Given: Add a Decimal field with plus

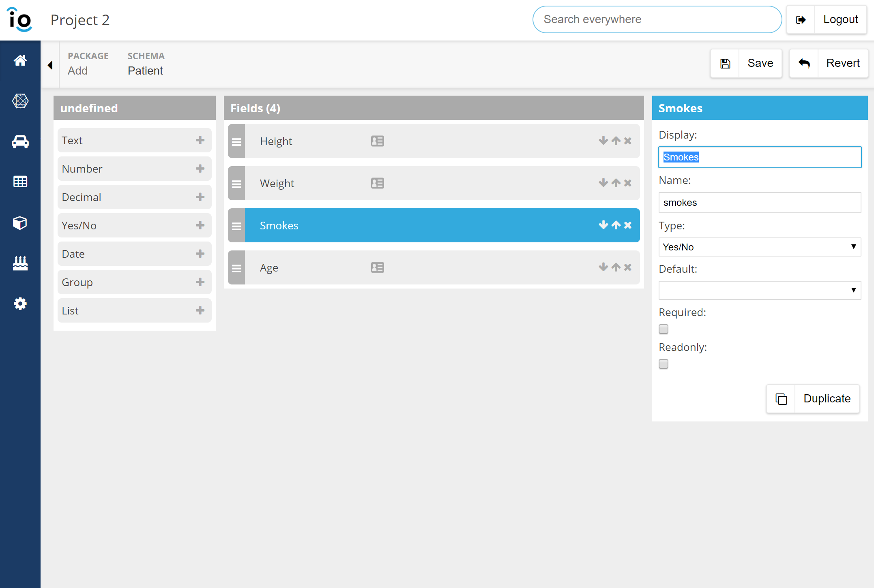Looking at the screenshot, I should tap(200, 197).
